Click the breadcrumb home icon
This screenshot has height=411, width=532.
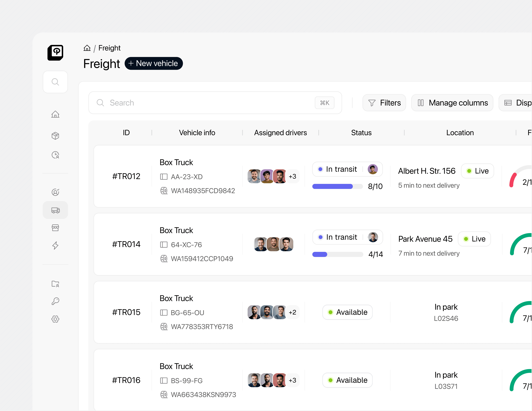tap(87, 48)
